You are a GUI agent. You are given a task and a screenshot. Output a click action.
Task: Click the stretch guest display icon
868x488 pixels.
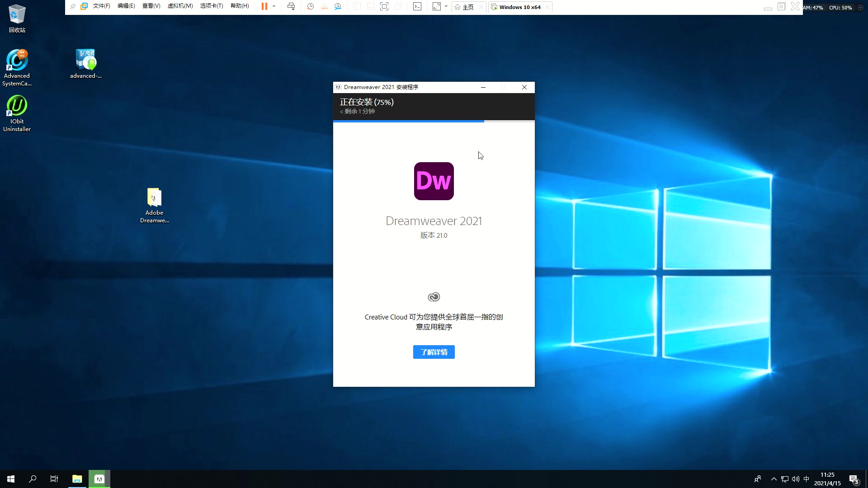437,6
